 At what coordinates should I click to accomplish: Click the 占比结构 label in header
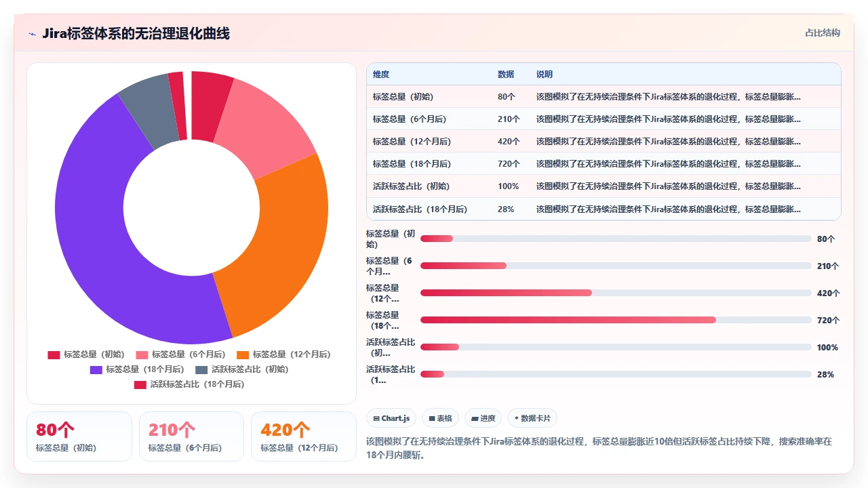[x=822, y=33]
